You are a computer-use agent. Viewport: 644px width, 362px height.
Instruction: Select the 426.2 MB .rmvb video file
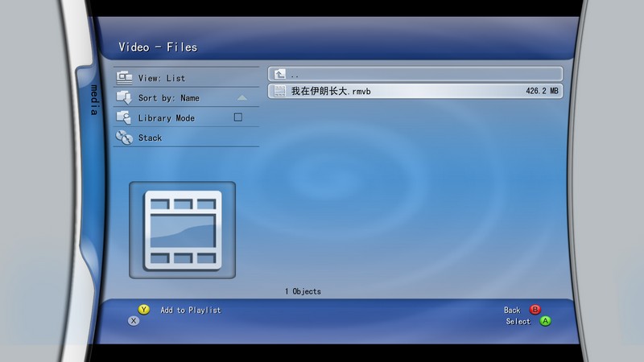tap(415, 92)
